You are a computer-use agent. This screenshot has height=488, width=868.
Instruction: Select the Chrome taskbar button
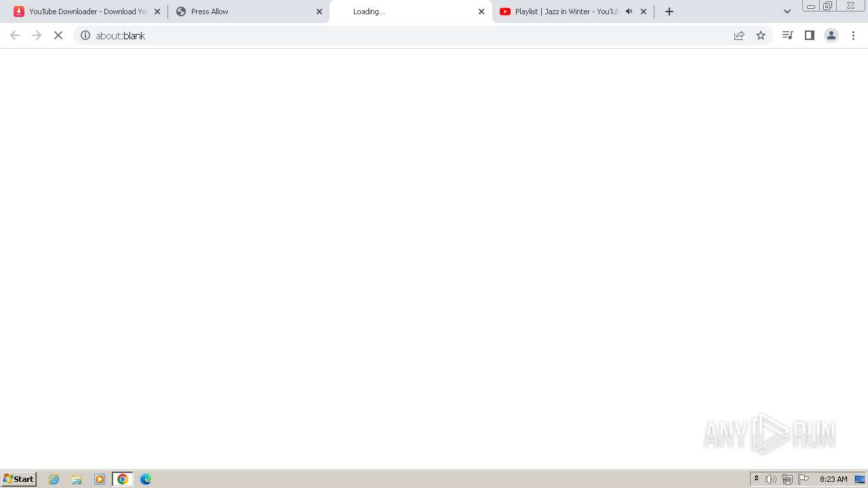click(123, 479)
